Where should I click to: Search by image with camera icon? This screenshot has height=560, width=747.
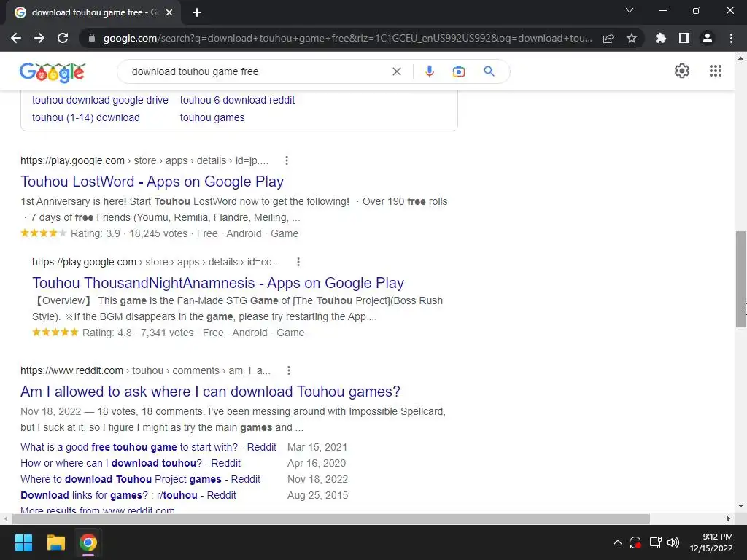(x=459, y=71)
